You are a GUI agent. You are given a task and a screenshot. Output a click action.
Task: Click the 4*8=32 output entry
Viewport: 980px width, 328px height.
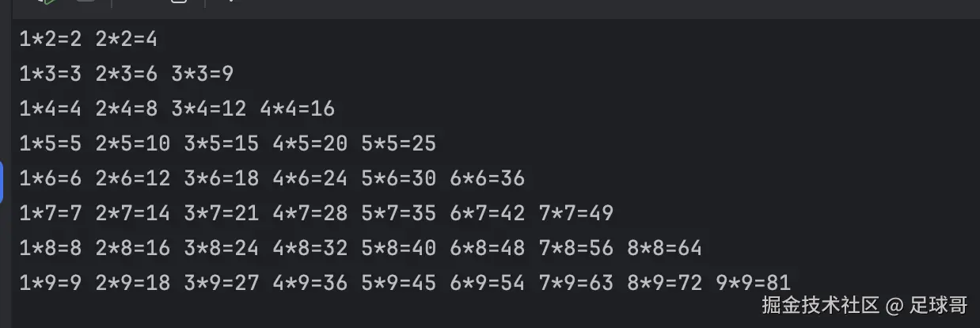[310, 248]
